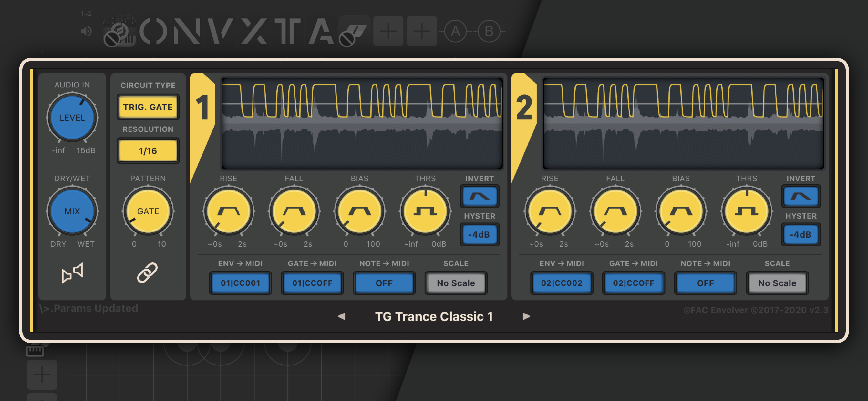
Task: Click channel 2 BIAS knob
Action: (x=681, y=211)
